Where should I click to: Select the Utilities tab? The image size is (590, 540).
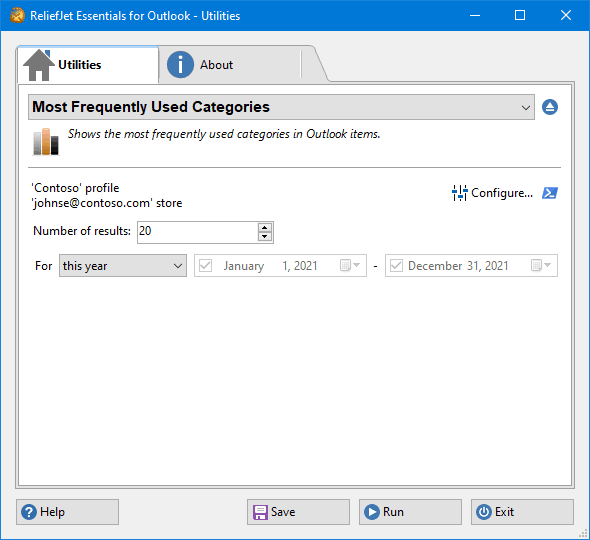click(x=88, y=65)
